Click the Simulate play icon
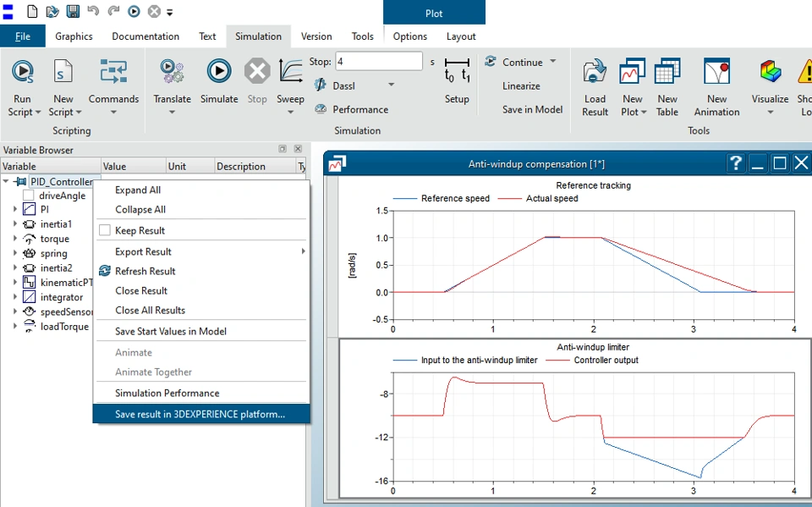This screenshot has height=507, width=812. pyautogui.click(x=219, y=71)
